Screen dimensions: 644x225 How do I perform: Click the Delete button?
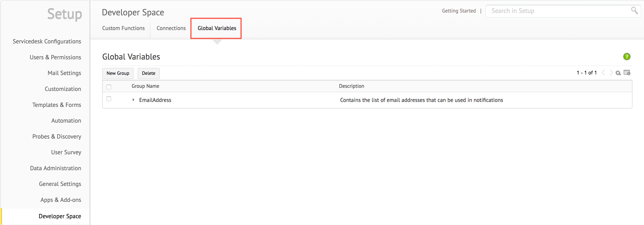(x=149, y=73)
